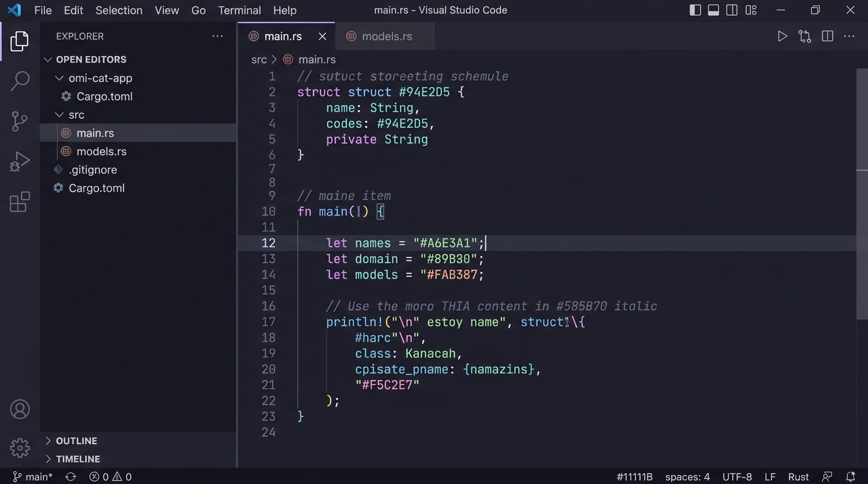
Task: Open the Selection menu
Action: (119, 10)
